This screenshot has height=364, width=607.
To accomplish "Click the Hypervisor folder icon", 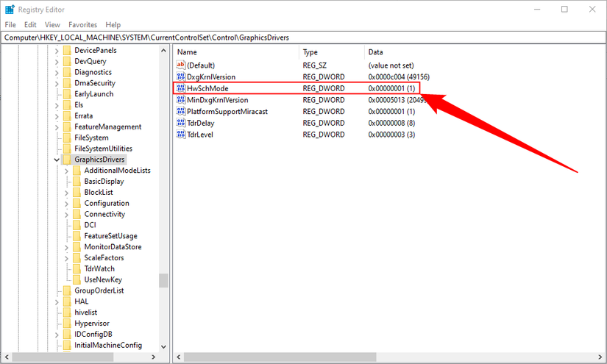I will 67,323.
